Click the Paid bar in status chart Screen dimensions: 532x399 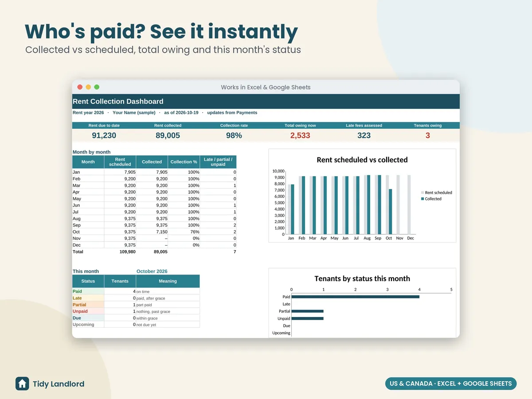tap(355, 297)
